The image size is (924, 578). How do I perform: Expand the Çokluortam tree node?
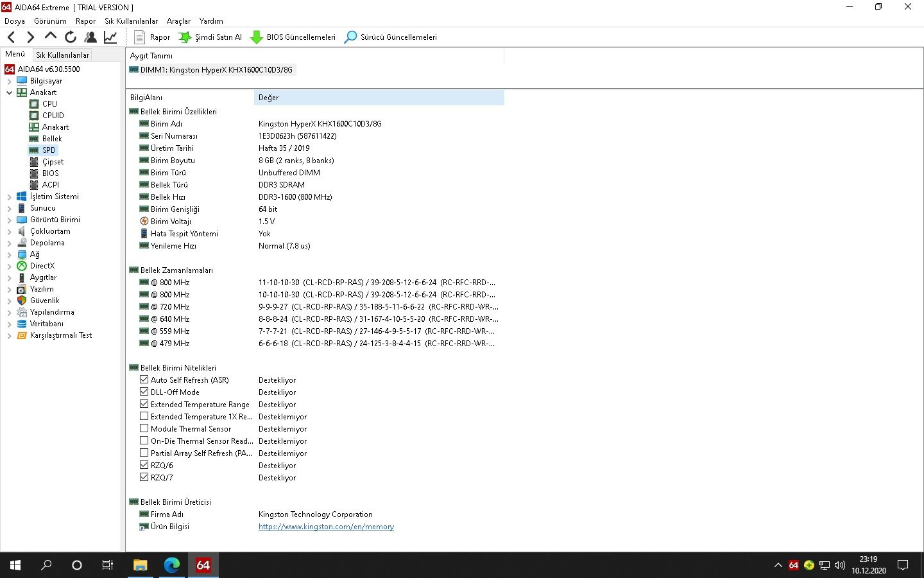[x=9, y=231]
